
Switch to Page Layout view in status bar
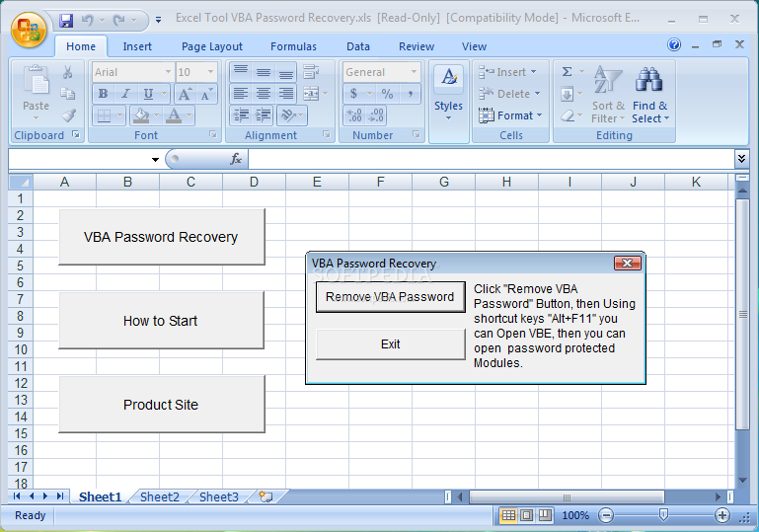click(527, 515)
